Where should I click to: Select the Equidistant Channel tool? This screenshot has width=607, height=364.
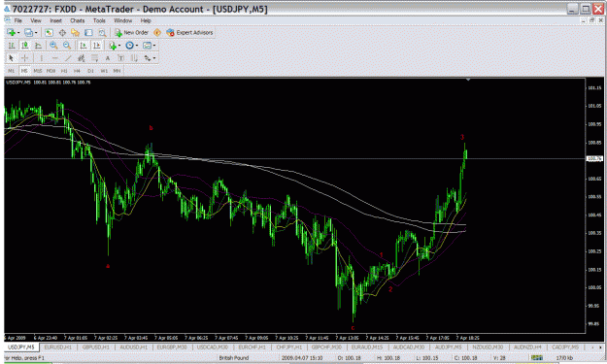81,58
